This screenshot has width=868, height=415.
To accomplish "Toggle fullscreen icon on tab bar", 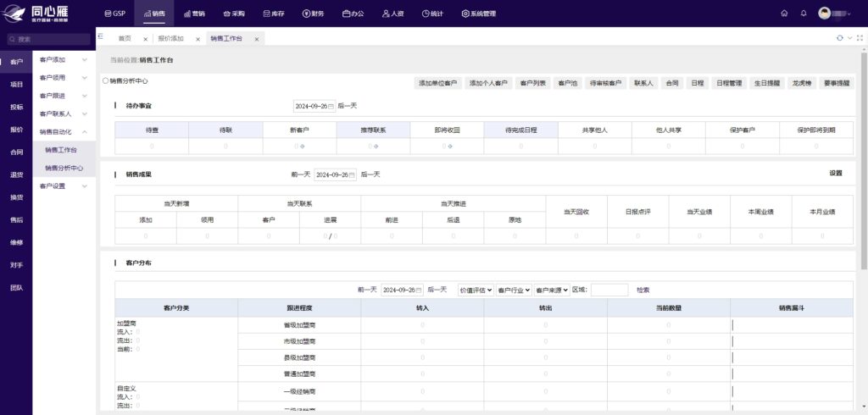I will (860, 38).
